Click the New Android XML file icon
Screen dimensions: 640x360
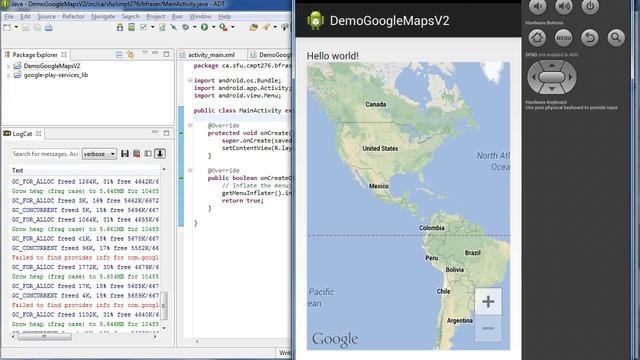(162, 27)
